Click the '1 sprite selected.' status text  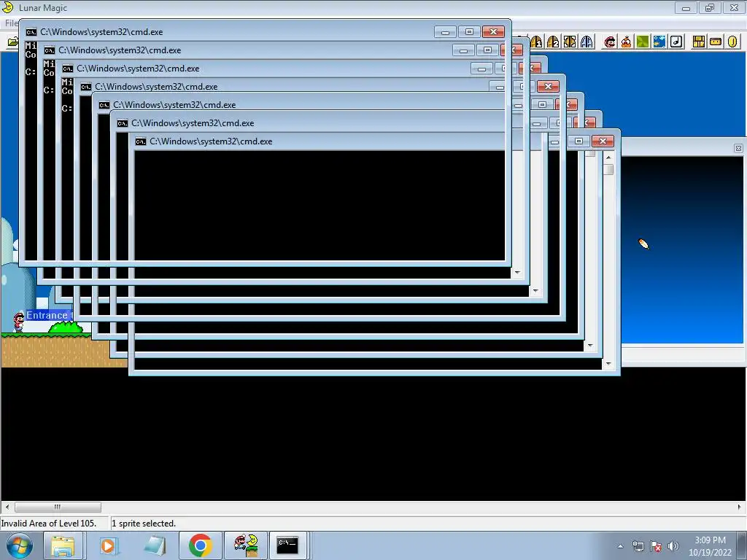[x=144, y=524]
